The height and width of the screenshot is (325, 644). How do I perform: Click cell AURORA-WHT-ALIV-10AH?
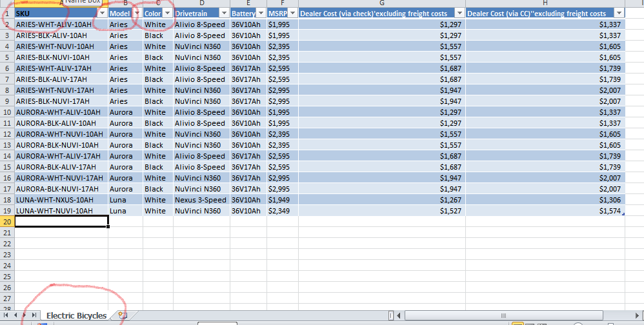(x=61, y=112)
